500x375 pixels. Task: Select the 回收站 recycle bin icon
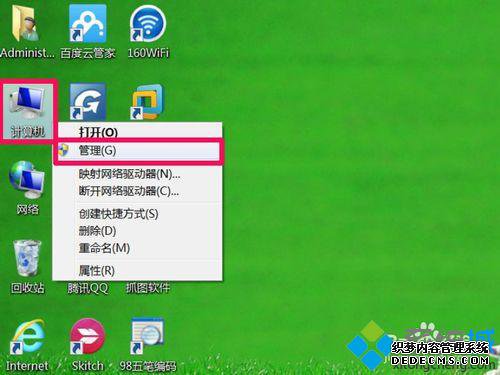click(27, 266)
